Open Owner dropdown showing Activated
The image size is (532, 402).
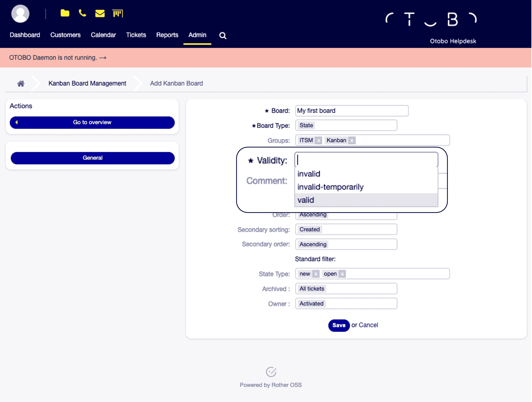[x=346, y=304]
